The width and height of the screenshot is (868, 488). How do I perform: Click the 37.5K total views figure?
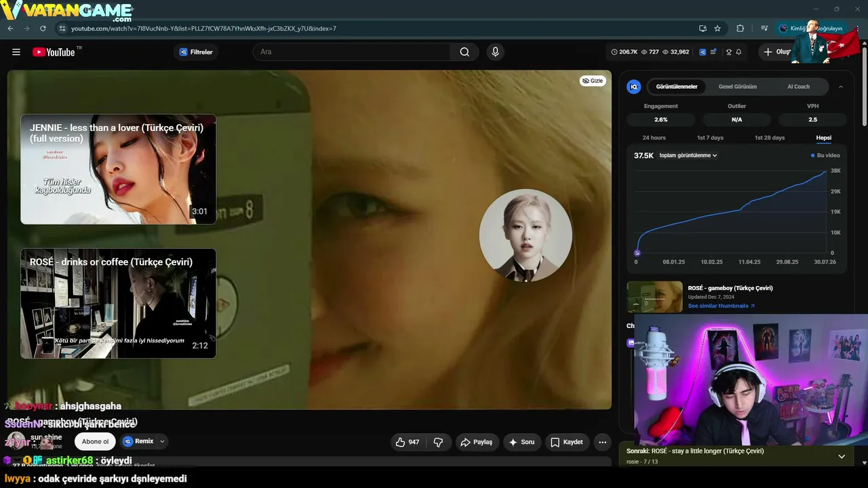(644, 155)
